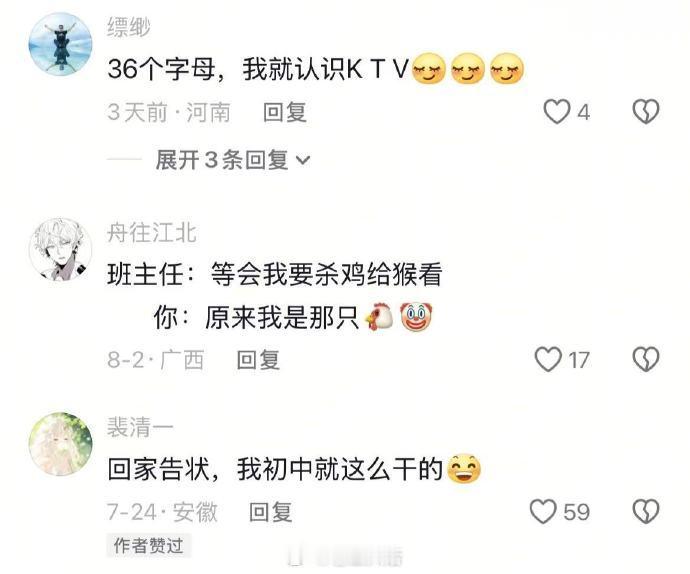Open username 裴清一
690x574 pixels.
coord(140,427)
